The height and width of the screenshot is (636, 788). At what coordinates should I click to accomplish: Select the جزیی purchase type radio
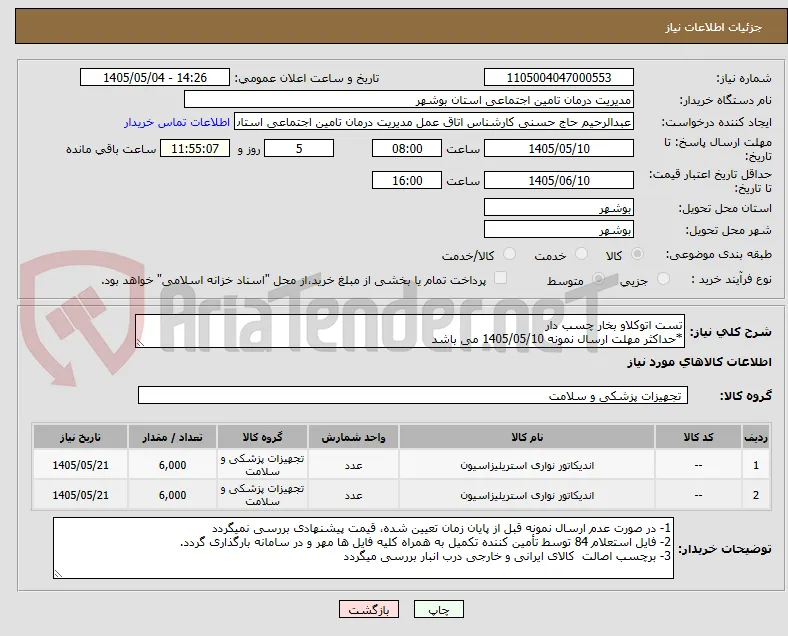[663, 278]
